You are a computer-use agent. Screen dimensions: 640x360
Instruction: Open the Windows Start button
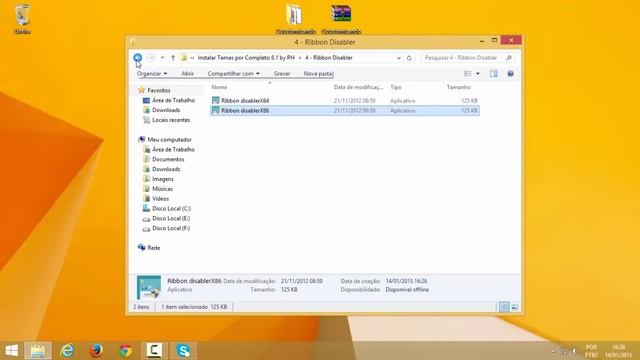[x=11, y=351]
